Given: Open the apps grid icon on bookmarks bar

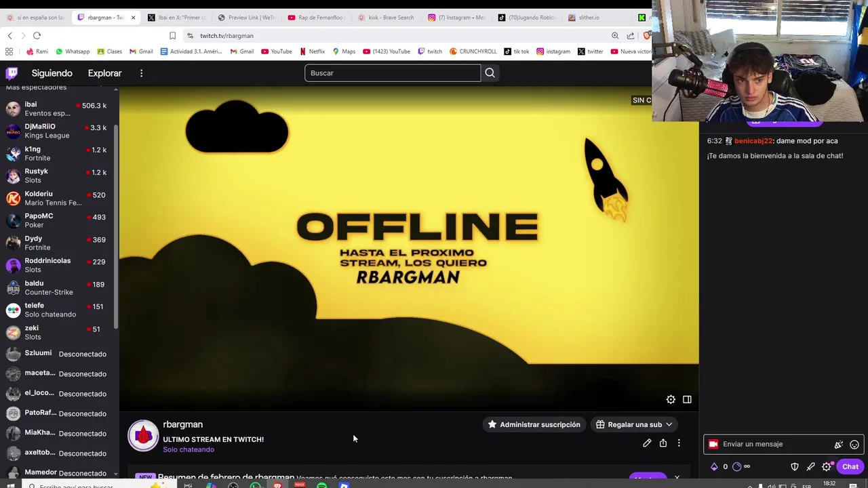Looking at the screenshot, I should pos(9,52).
